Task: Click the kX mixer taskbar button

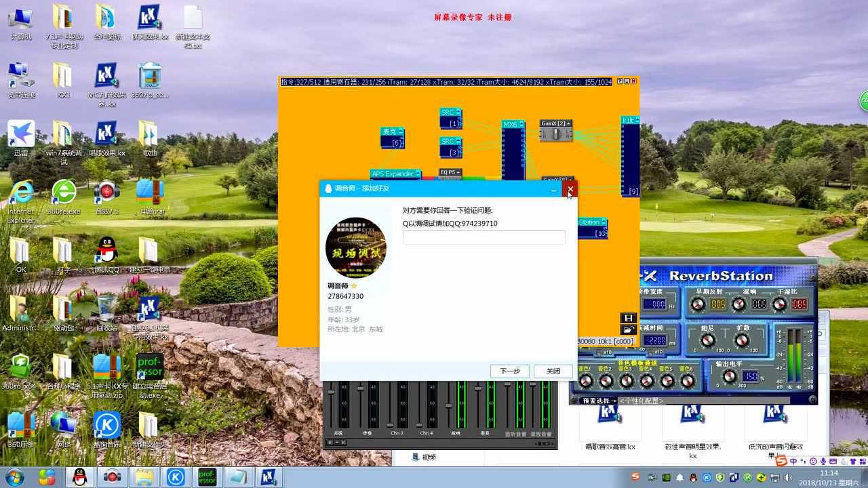Action: pos(269,477)
